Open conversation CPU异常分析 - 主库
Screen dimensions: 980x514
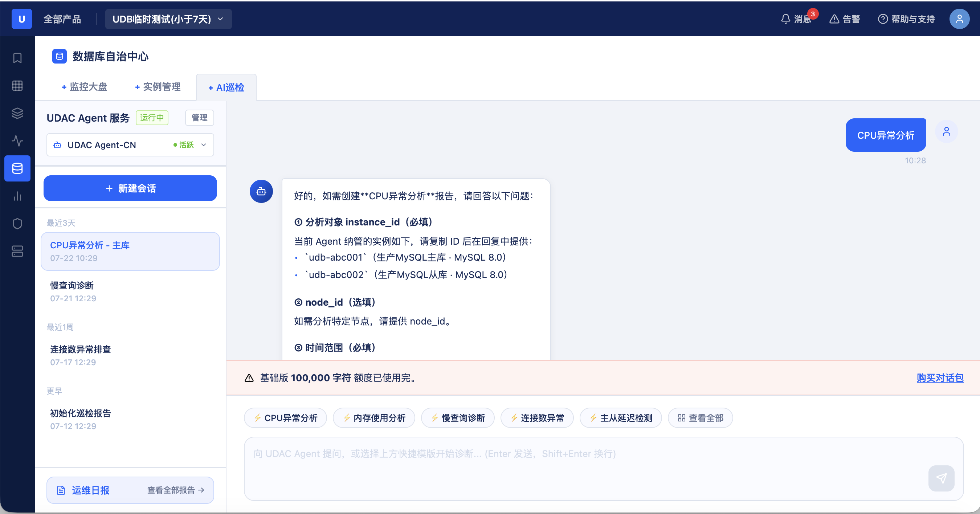click(131, 252)
